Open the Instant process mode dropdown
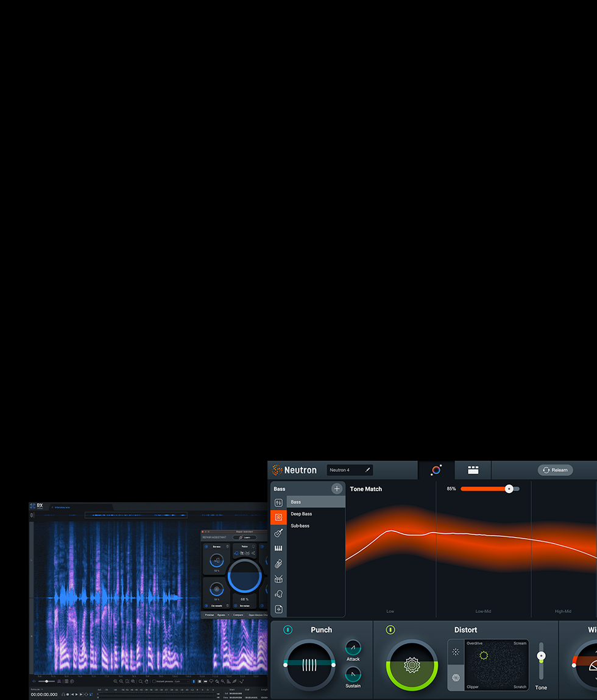This screenshot has height=700, width=597. 182,681
